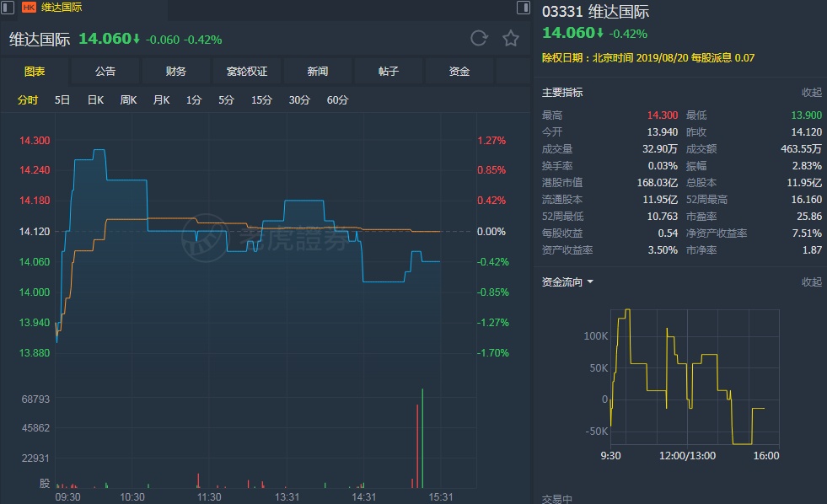Click the 14.300 price axis label
This screenshot has height=504, width=827.
tap(35, 140)
